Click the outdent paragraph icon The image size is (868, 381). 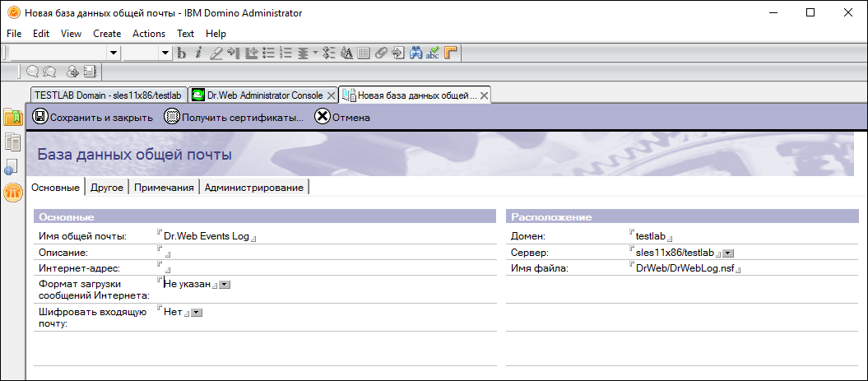pos(253,53)
